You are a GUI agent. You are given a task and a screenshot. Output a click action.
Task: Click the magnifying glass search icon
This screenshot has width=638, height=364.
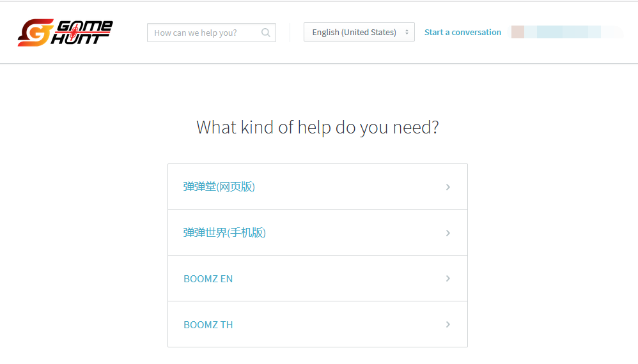coord(266,33)
